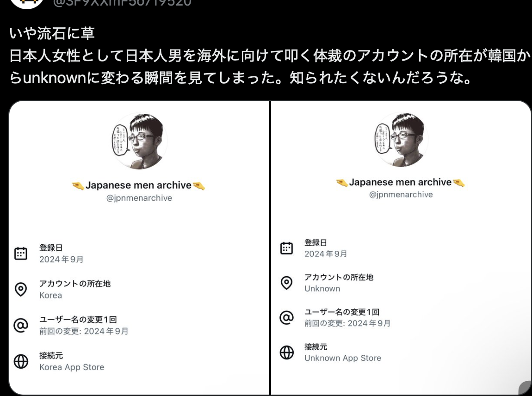Click the @jpnmenarchive handle in right image
Image resolution: width=532 pixels, height=396 pixels.
[x=401, y=194]
